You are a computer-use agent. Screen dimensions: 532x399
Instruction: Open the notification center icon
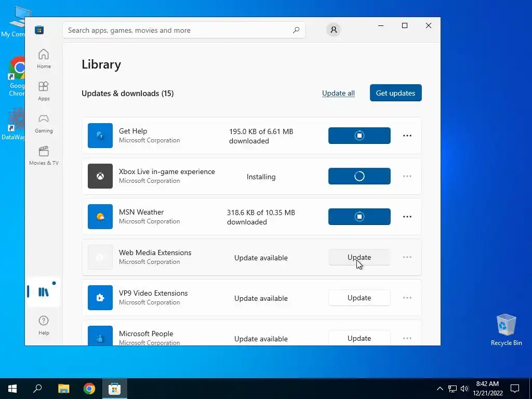tap(515, 389)
